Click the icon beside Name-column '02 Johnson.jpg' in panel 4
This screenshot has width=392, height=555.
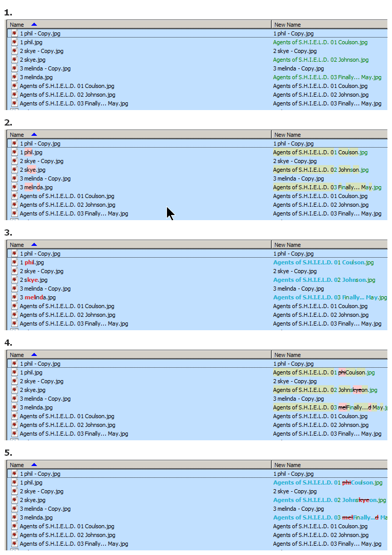[14, 425]
